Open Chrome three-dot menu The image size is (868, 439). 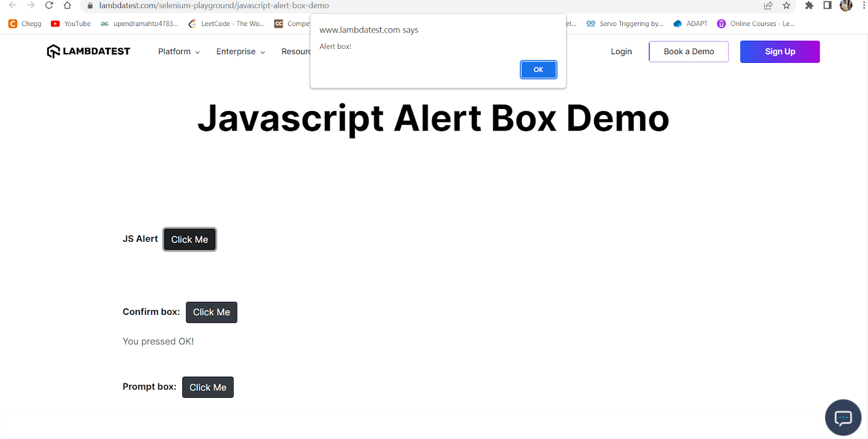(x=864, y=5)
